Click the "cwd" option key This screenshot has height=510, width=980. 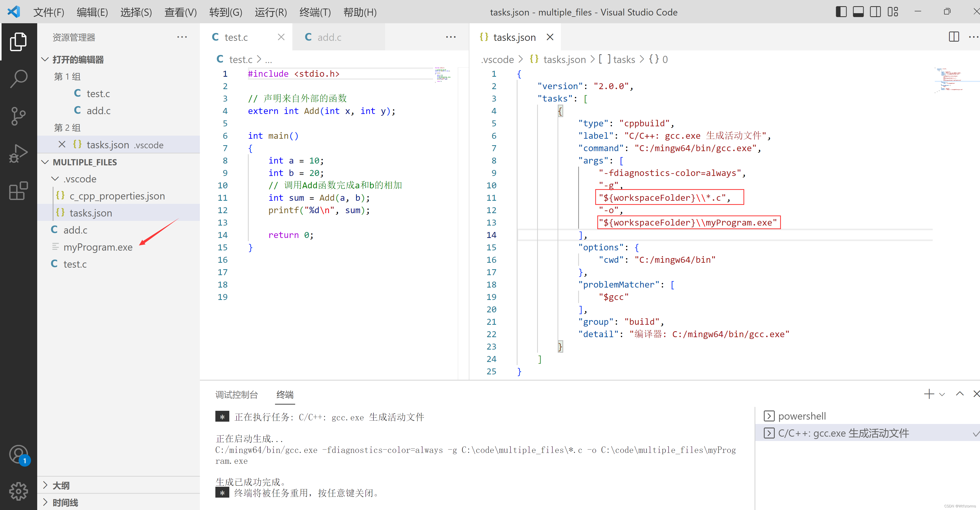[611, 260]
